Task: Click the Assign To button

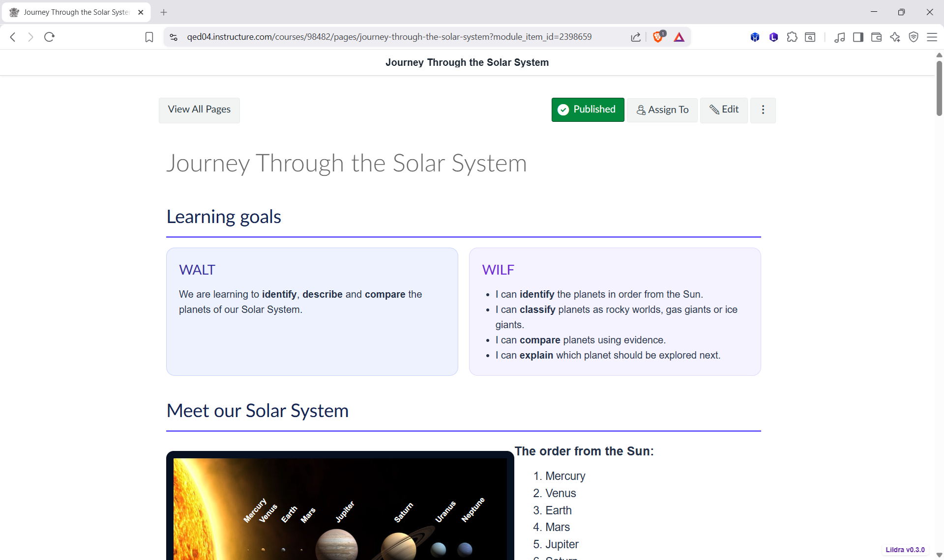Action: (662, 110)
